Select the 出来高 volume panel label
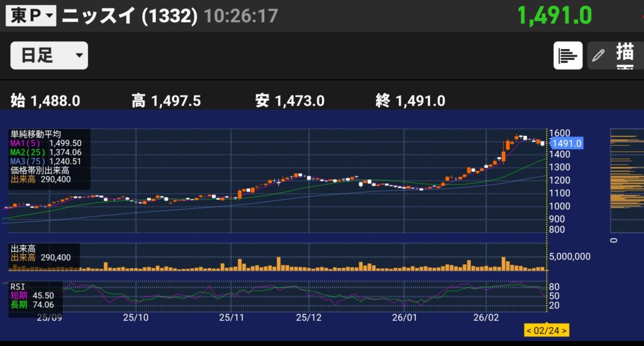 pyautogui.click(x=23, y=248)
